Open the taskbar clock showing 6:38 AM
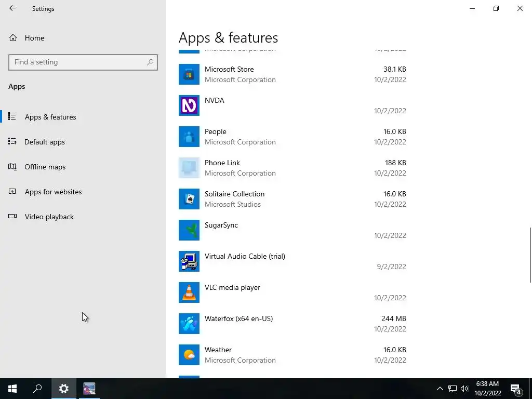Screen dimensions: 532x399 tap(487, 389)
